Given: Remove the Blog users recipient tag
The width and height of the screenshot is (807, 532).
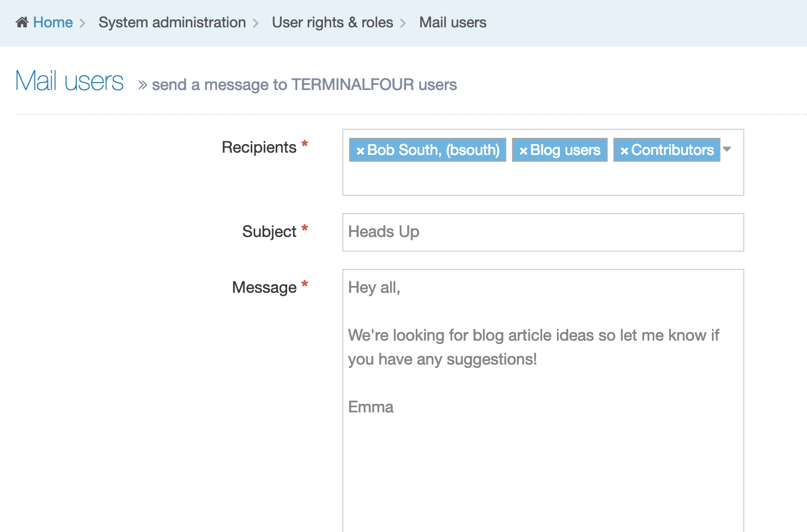Looking at the screenshot, I should (x=523, y=151).
